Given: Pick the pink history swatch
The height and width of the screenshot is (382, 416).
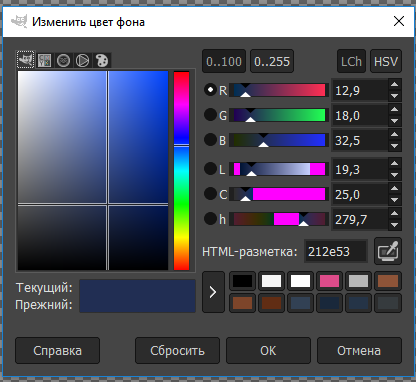Looking at the screenshot, I should pyautogui.click(x=329, y=281).
